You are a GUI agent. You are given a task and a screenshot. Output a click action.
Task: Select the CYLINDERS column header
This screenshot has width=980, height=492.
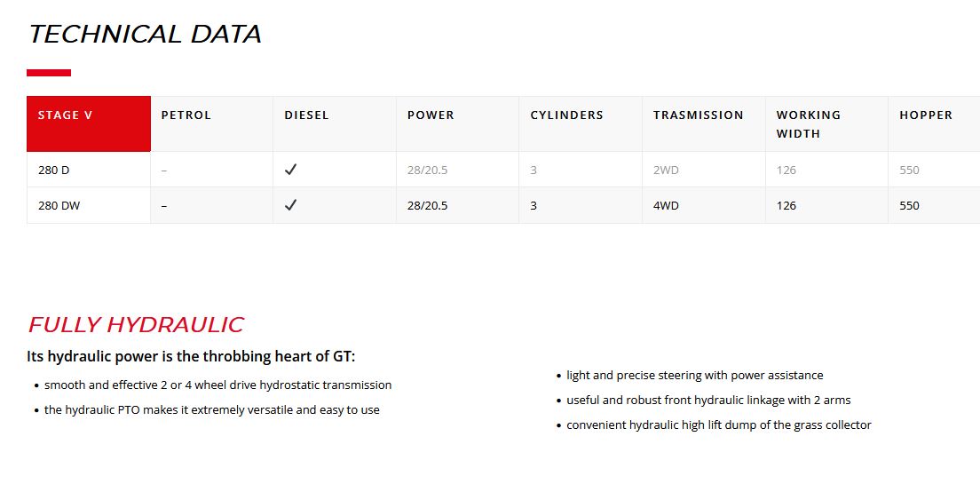(x=566, y=115)
